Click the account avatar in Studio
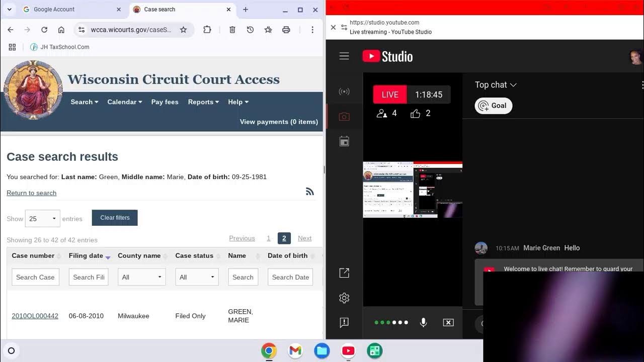This screenshot has height=362, width=644. pyautogui.click(x=636, y=56)
